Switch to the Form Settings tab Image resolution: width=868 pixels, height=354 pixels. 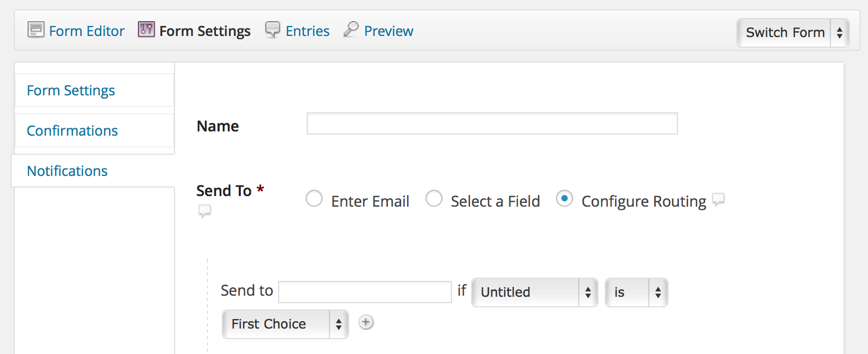(x=71, y=90)
